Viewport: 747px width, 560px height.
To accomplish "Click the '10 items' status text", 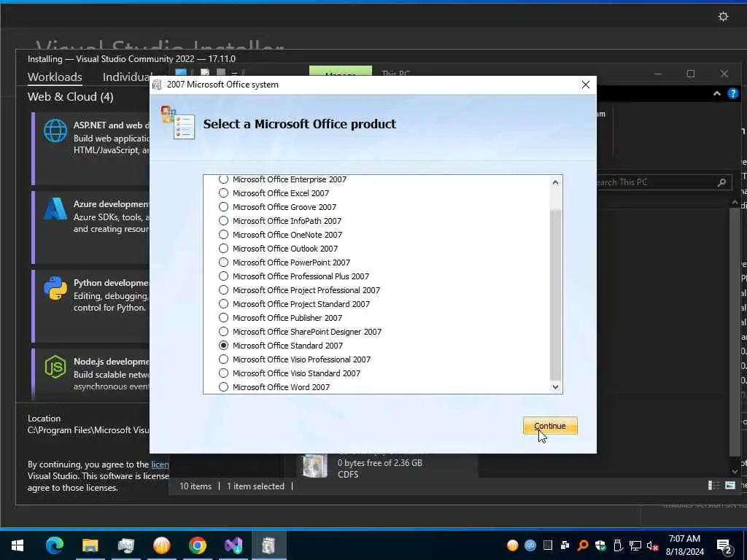I will tap(196, 486).
